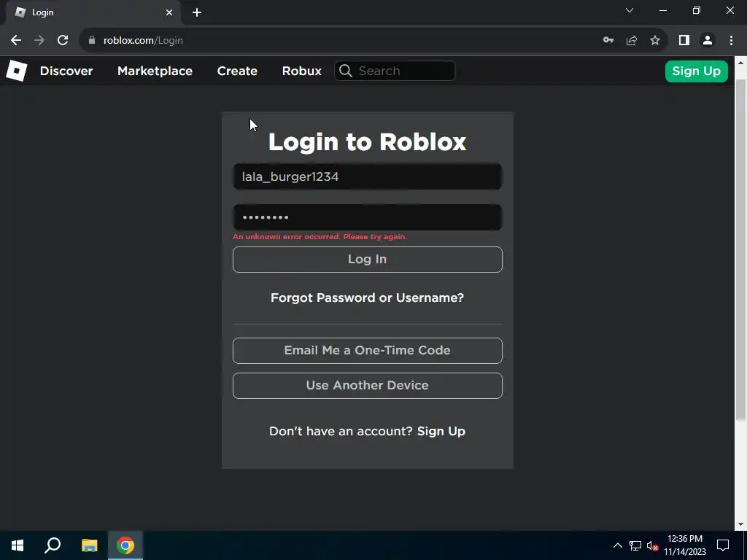747x560 pixels.
Task: Close the Login tab
Action: coord(169,12)
